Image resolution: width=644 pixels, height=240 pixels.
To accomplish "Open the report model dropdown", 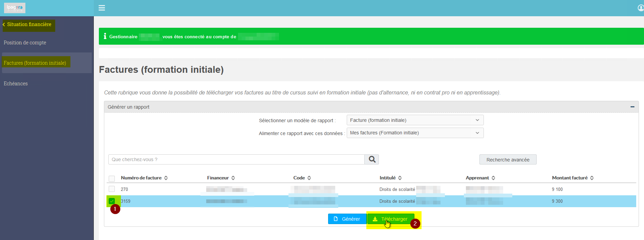I will tap(415, 120).
